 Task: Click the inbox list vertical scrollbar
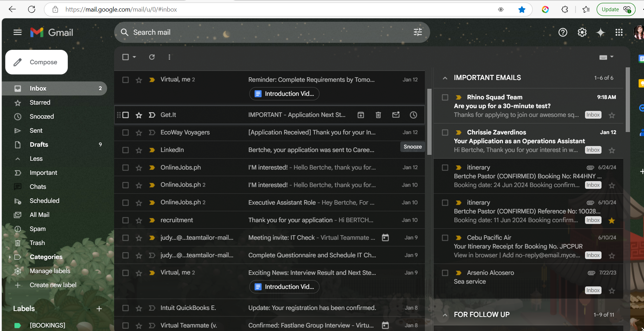429,121
